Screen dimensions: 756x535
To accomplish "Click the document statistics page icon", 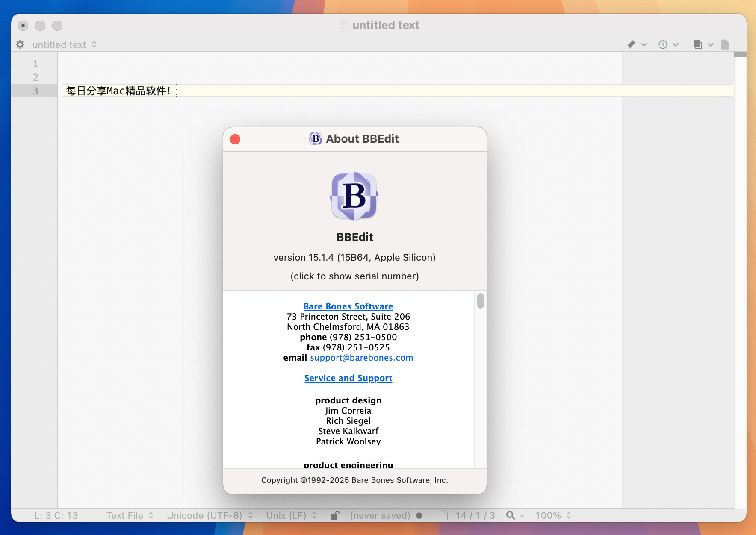I will click(x=444, y=515).
